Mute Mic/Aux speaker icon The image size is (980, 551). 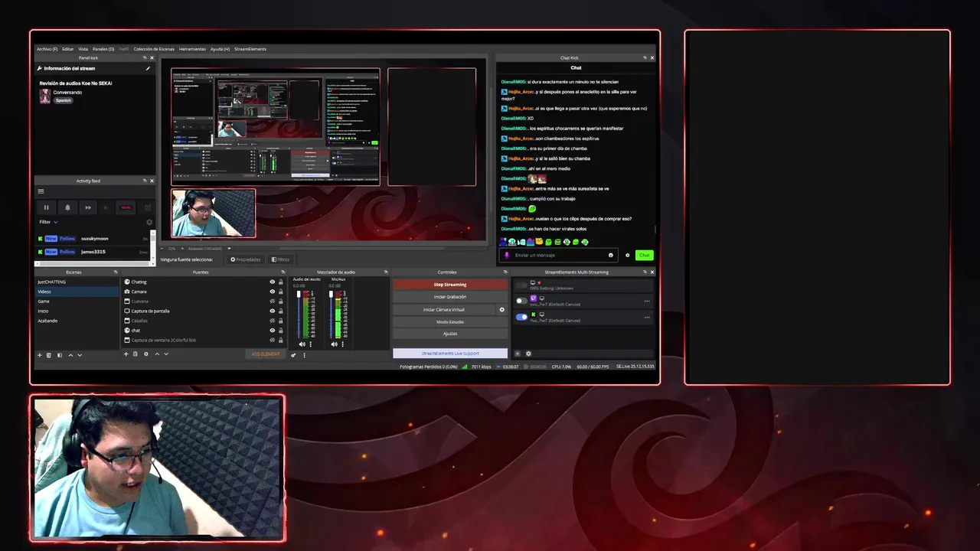[x=334, y=344]
